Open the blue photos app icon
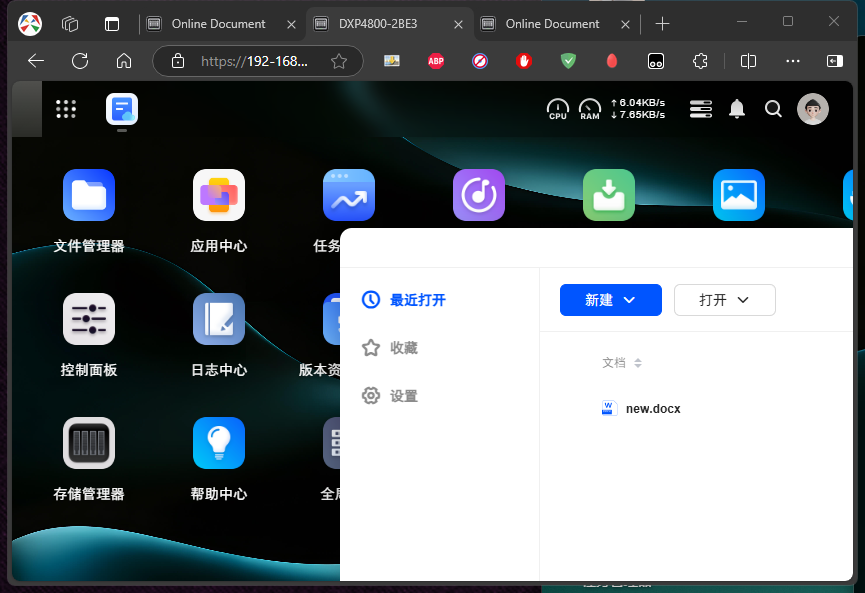This screenshot has height=593, width=865. [x=739, y=195]
